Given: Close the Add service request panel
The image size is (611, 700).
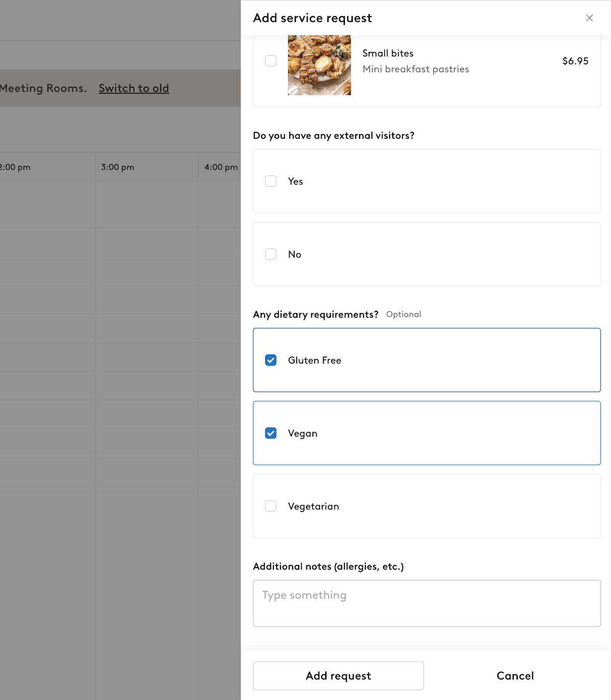Looking at the screenshot, I should tap(589, 18).
